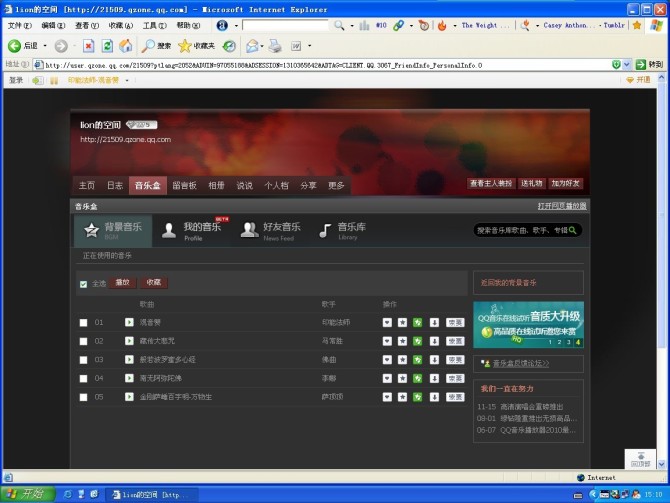The height and width of the screenshot is (503, 670).
Task: Open dropdown after the Edit-document toolbar icon
Action: point(309,46)
